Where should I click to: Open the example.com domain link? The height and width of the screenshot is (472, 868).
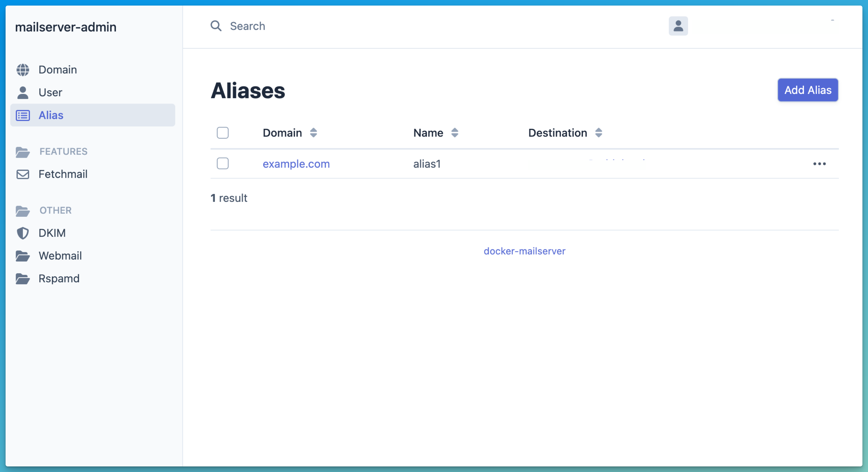click(x=296, y=164)
